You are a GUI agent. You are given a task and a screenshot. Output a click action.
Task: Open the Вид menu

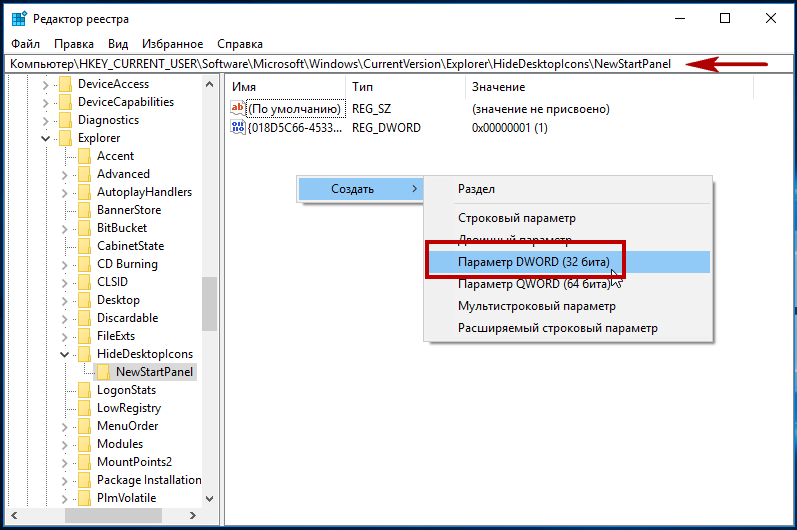[x=118, y=44]
